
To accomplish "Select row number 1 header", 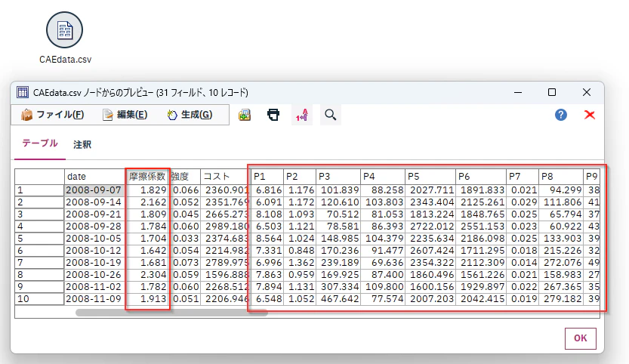I will click(39, 190).
